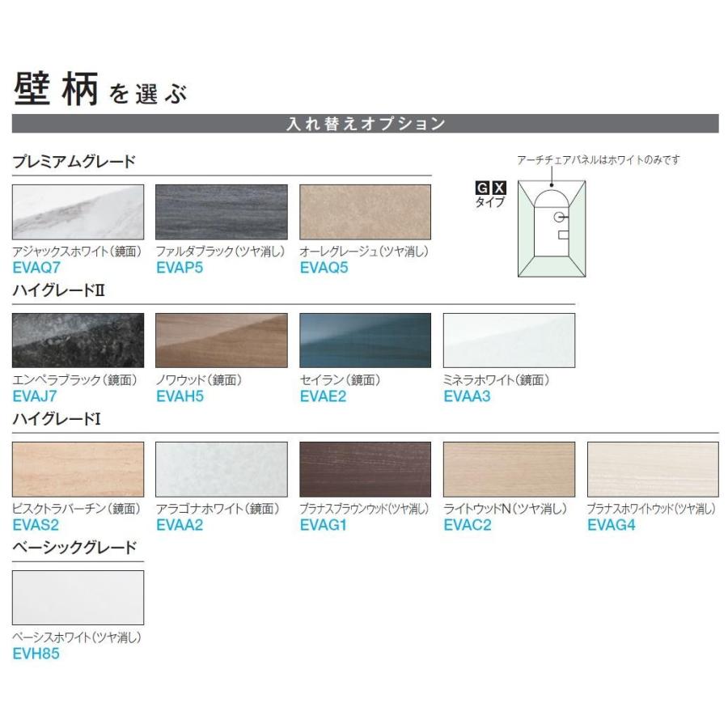
Task: Click product code EVAH5
Action: 180,396
